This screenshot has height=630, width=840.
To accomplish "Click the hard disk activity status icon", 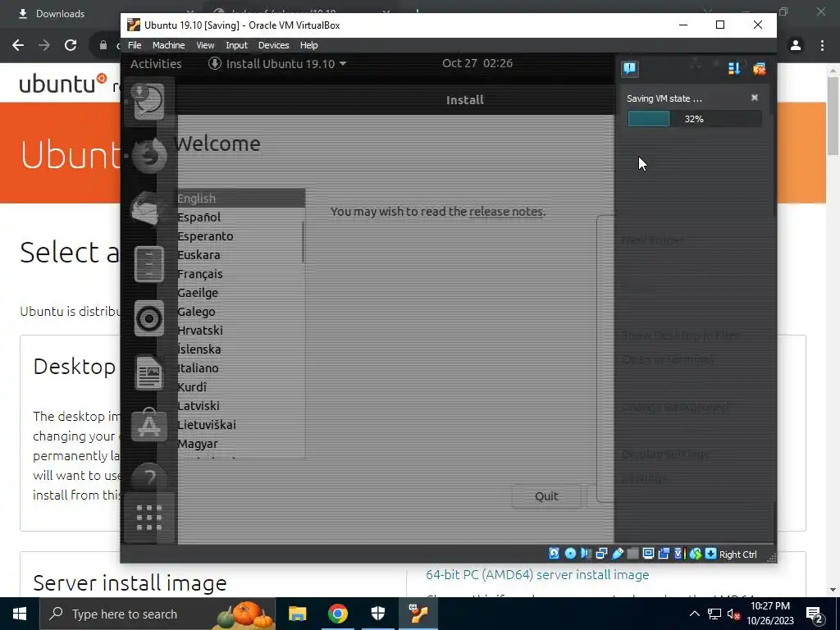I will (x=554, y=554).
